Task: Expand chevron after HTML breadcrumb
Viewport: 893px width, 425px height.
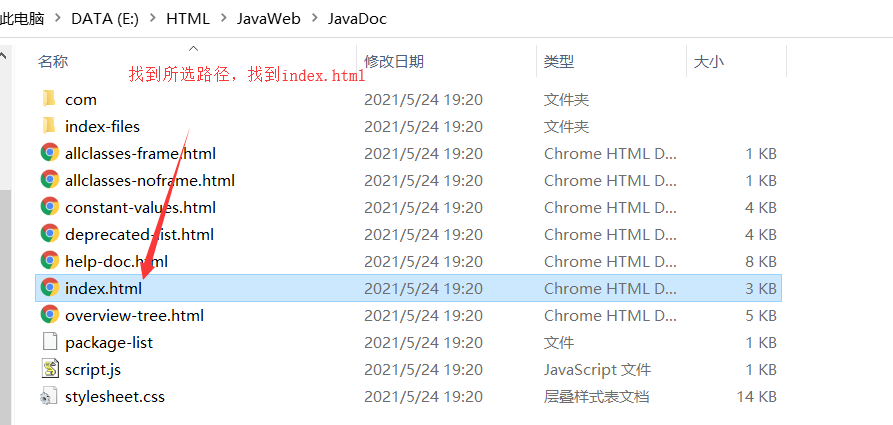Action: tap(223, 18)
